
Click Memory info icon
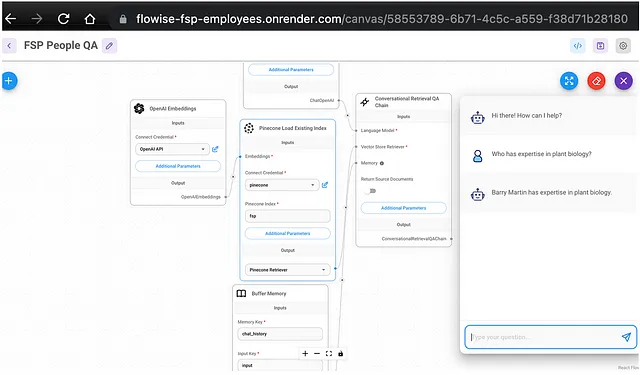382,164
